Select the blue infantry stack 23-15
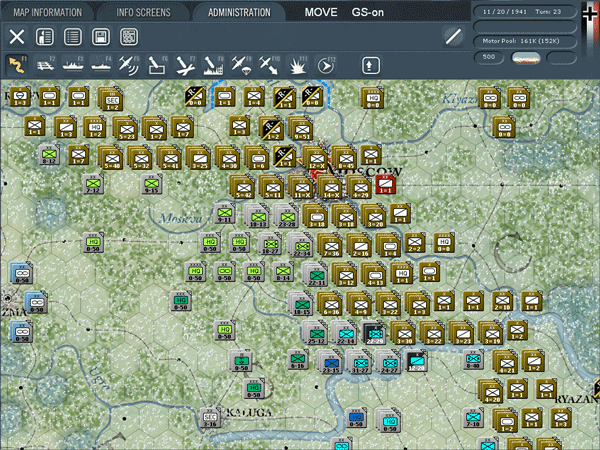 pos(331,362)
